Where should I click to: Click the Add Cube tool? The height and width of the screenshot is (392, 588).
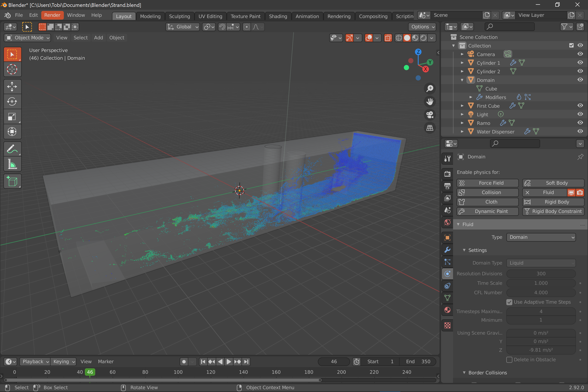tap(12, 181)
